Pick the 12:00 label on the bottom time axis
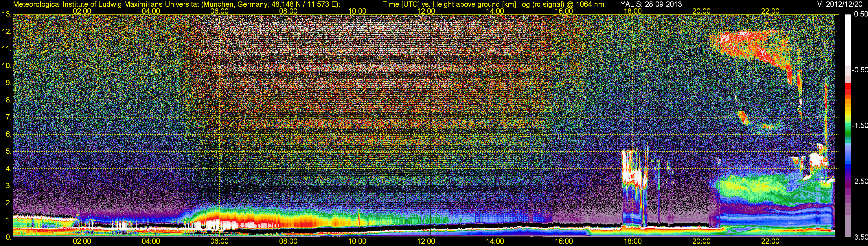 coord(426,242)
